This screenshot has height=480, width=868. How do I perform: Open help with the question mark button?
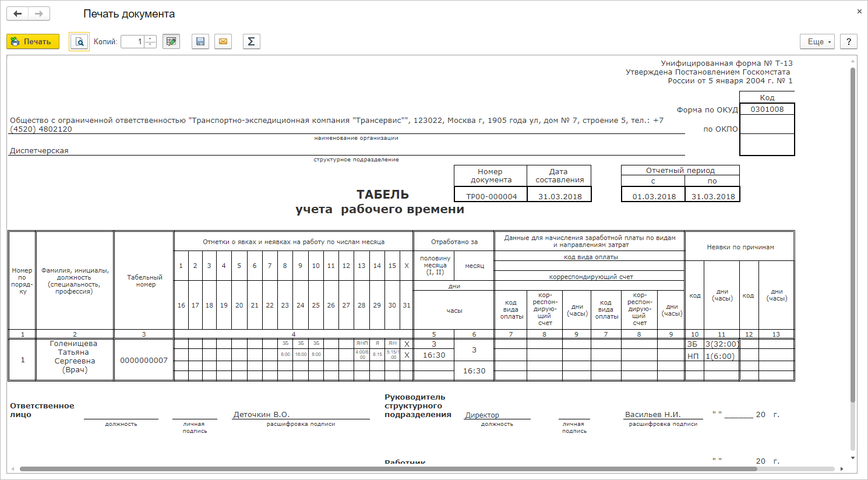848,42
